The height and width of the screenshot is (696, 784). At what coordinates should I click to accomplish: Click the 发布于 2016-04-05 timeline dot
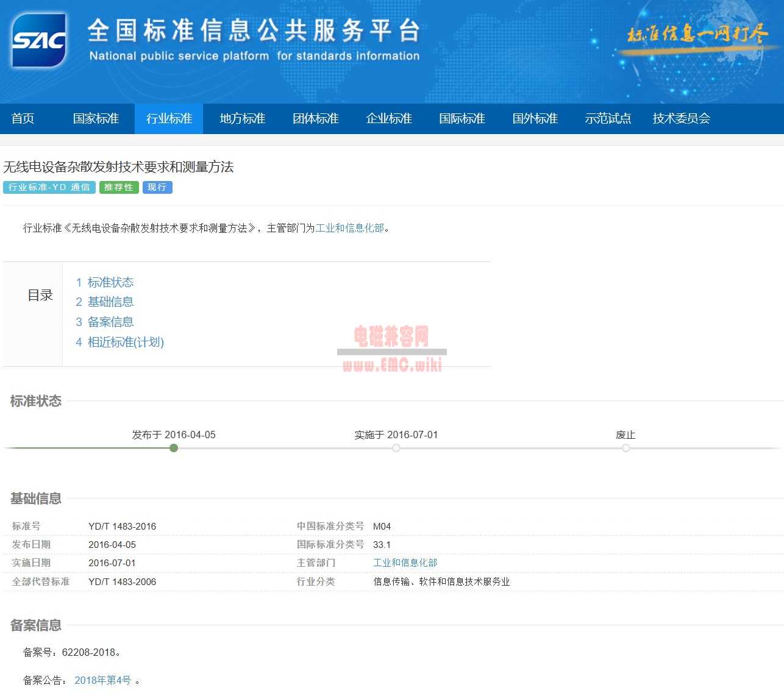[x=174, y=448]
